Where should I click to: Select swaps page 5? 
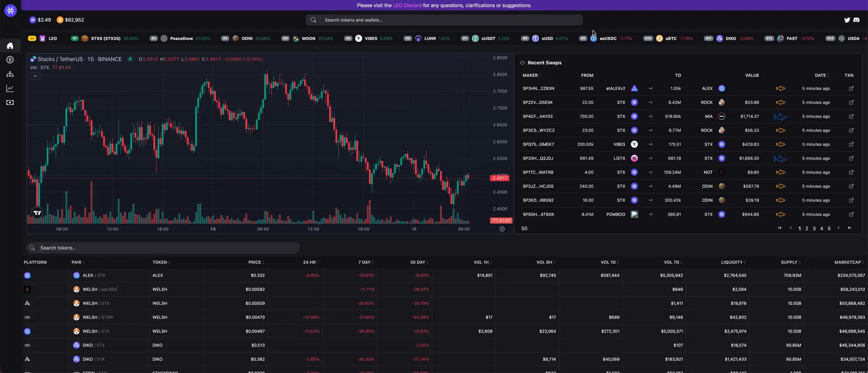[x=829, y=229]
